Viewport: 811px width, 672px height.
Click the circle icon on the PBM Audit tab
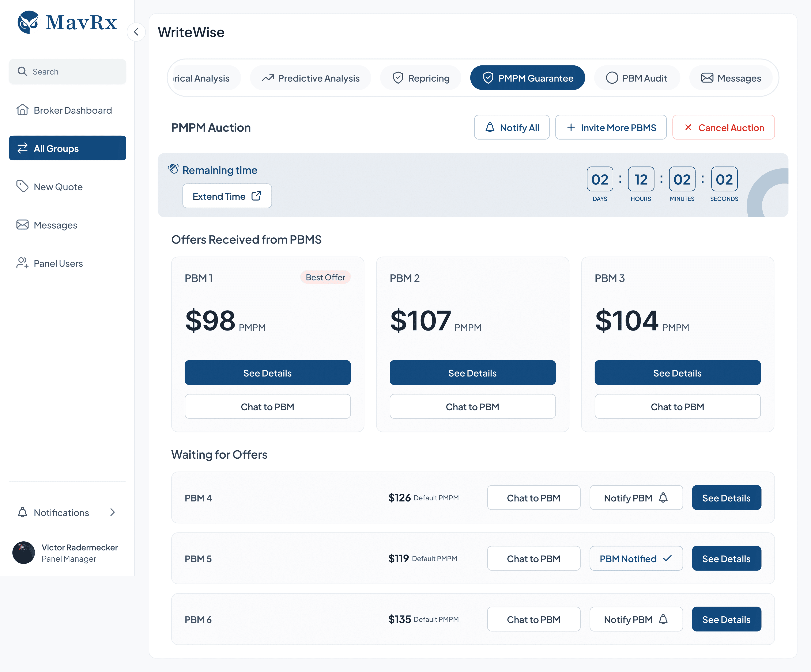[x=612, y=78]
